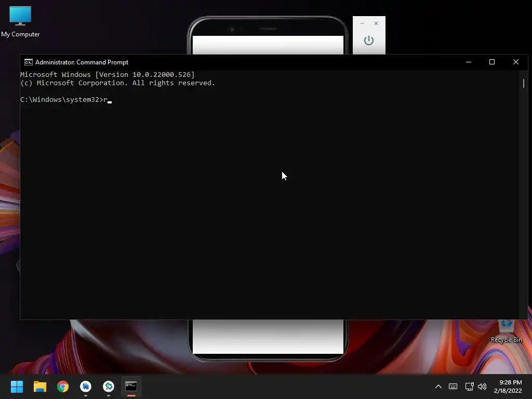Click the Microsoft Corporation copyright line
Image resolution: width=532 pixels, height=399 pixels.
pos(118,83)
